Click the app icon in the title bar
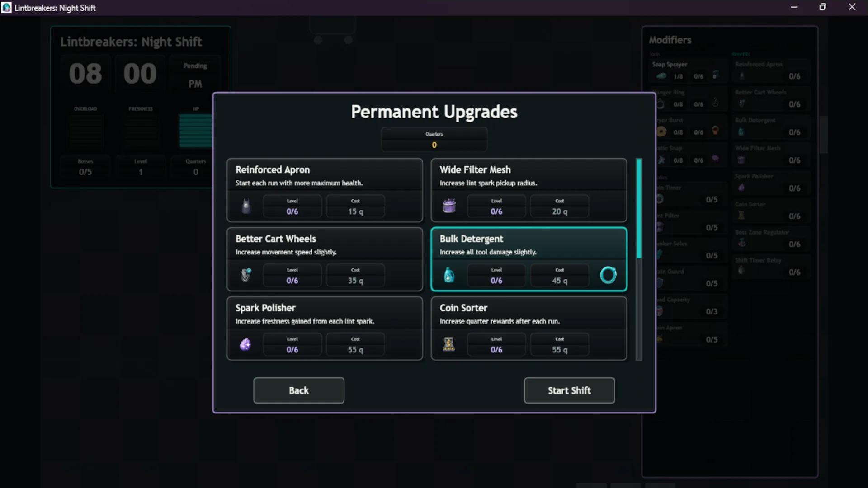Screen dimensions: 868x488 pyautogui.click(x=6, y=8)
